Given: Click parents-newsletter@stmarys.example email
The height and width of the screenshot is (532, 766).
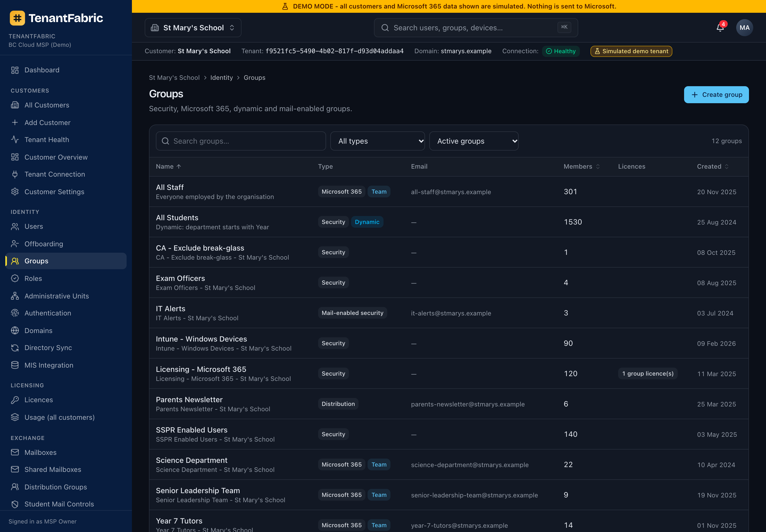Looking at the screenshot, I should point(468,404).
